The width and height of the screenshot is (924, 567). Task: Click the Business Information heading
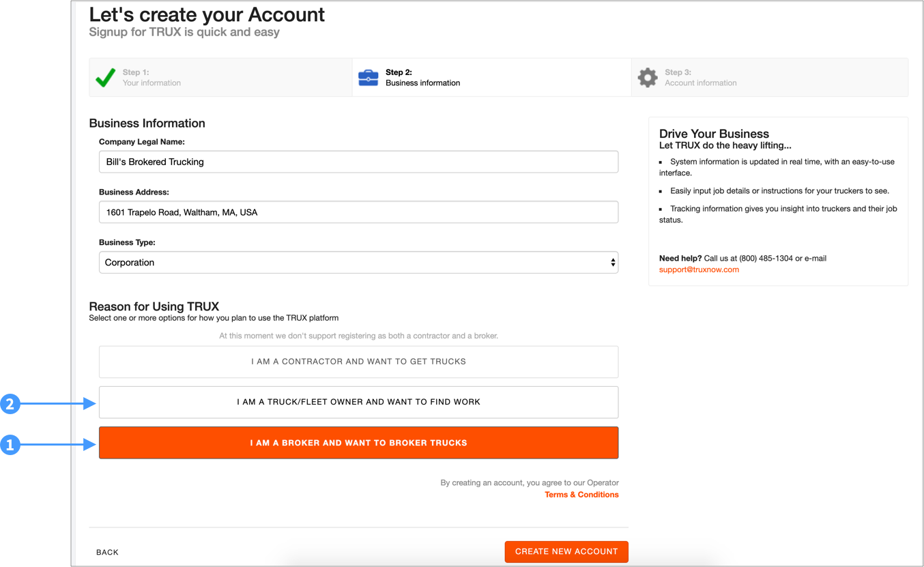click(147, 123)
